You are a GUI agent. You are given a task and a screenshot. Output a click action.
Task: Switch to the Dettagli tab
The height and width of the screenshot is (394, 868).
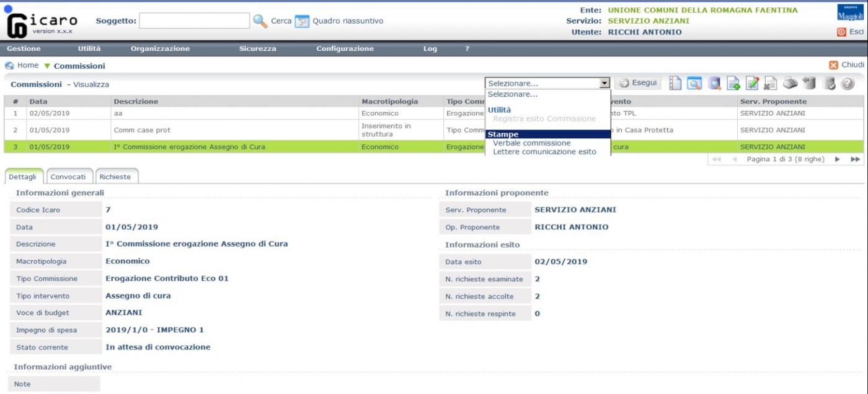click(x=24, y=177)
